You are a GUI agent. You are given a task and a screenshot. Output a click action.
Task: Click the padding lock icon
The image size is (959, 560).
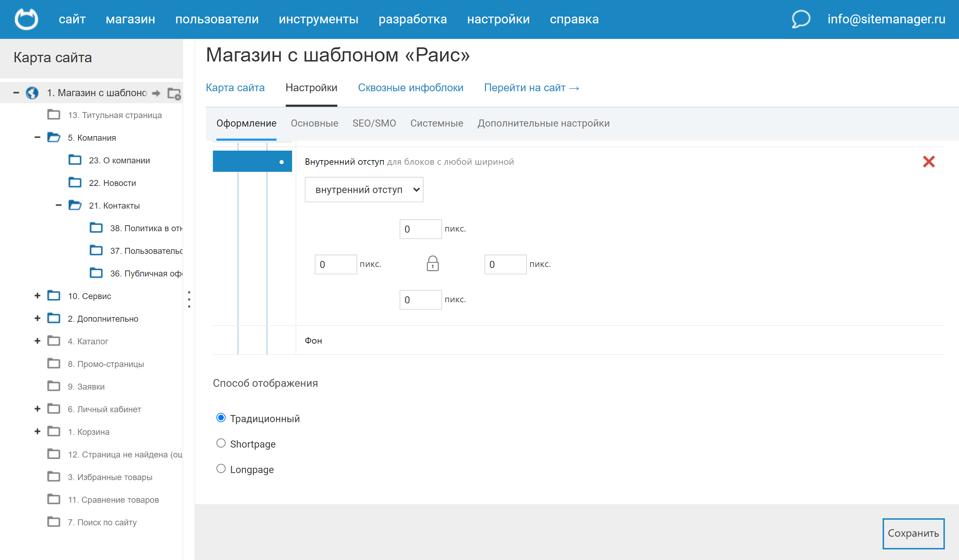[432, 264]
